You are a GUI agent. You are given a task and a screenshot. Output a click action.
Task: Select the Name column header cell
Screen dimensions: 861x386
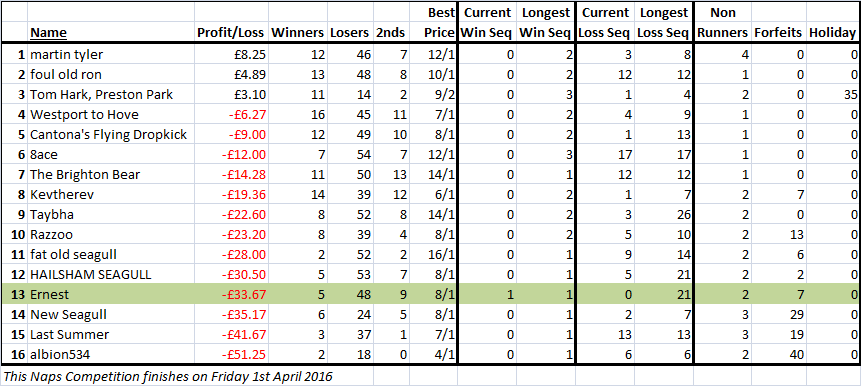click(x=111, y=32)
